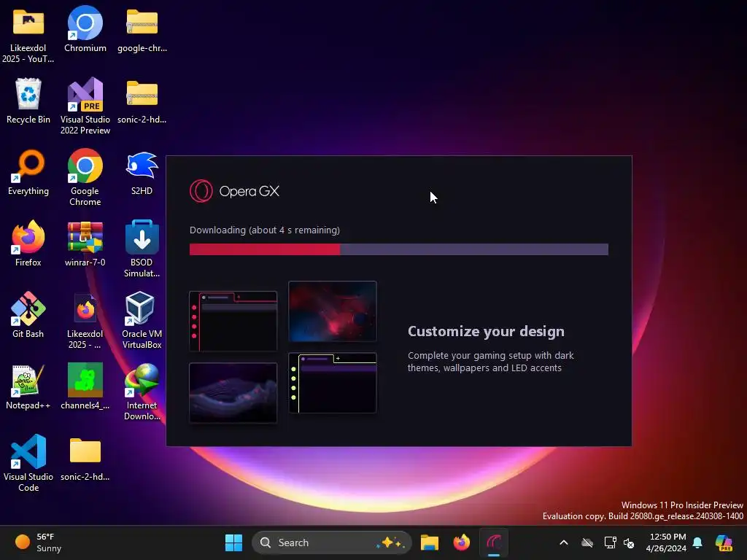Viewport: 747px width, 560px height.
Task: Click 'Complete your gaming setup' description text
Action: click(x=491, y=362)
